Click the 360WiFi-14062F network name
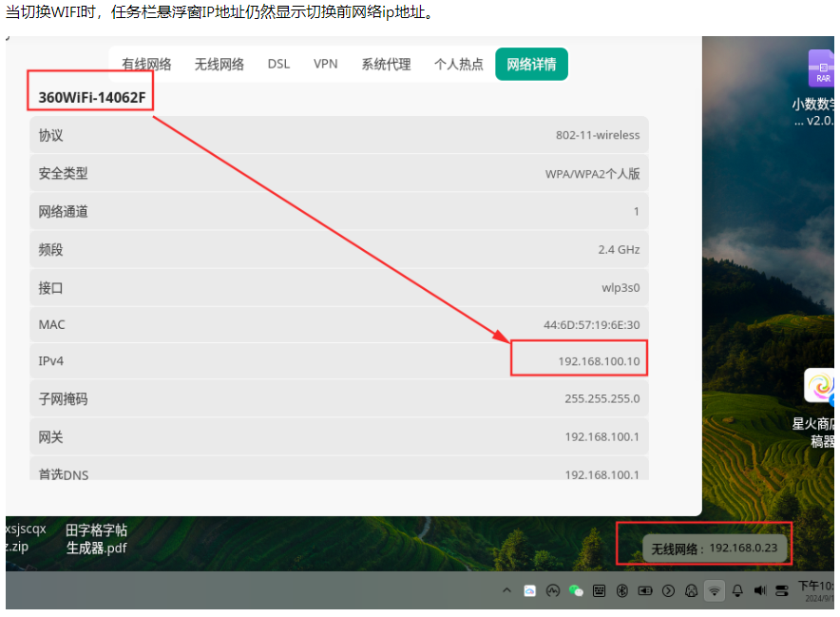The width and height of the screenshot is (840, 617). coord(91,98)
